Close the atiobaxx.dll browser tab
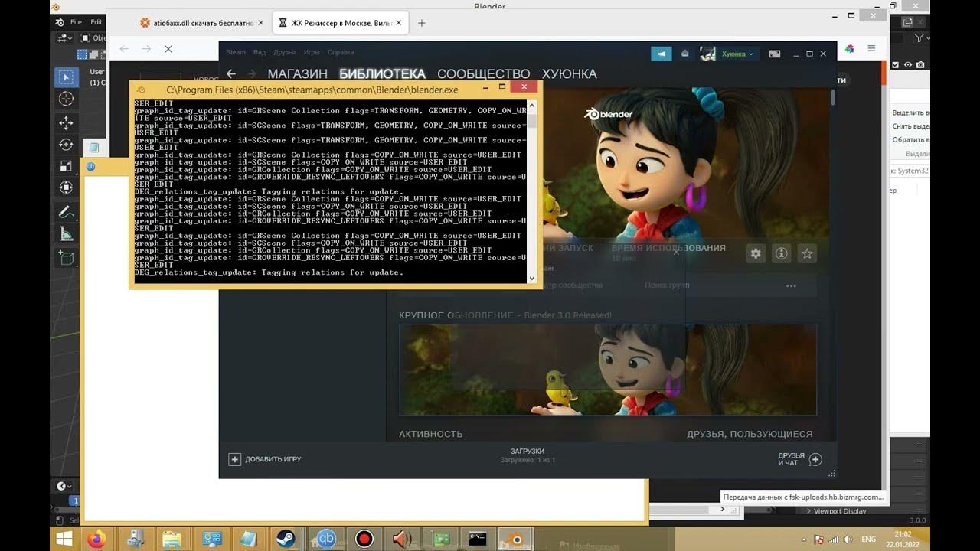 tap(260, 23)
